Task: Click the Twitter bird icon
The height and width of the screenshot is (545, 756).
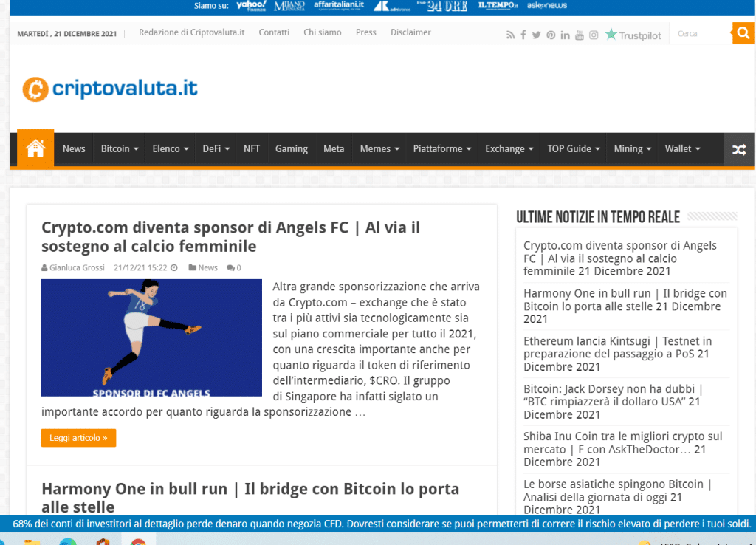Action: [537, 34]
